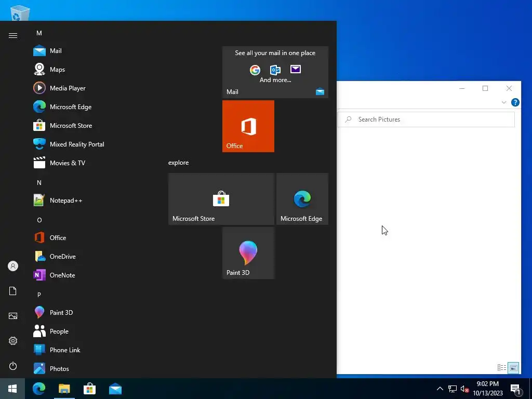Expand the Start menu hamburger button

[x=13, y=36]
